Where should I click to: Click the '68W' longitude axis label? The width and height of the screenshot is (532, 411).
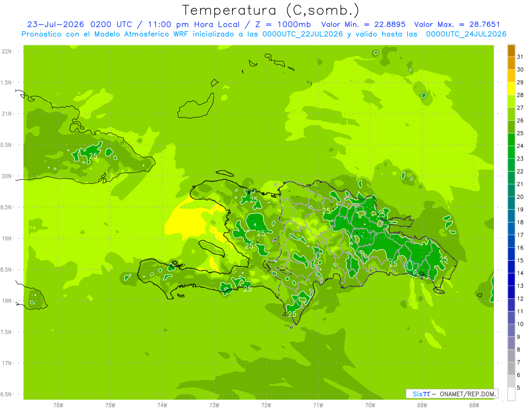(x=474, y=405)
